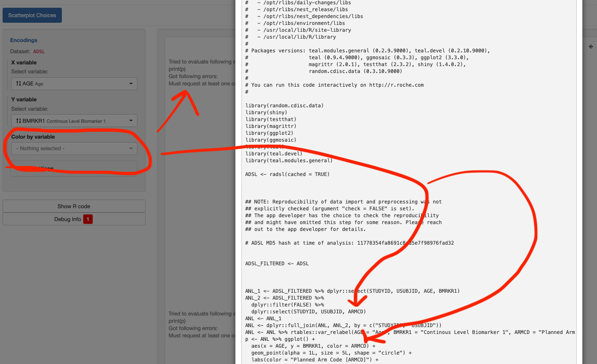The image size is (597, 364).
Task: Click the numeric sort icon beside AGE
Action: pos(18,83)
